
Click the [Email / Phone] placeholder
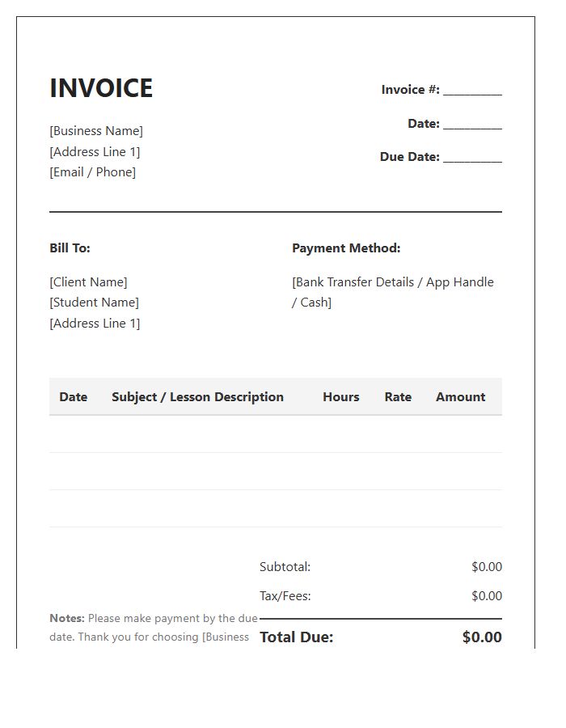coord(92,172)
